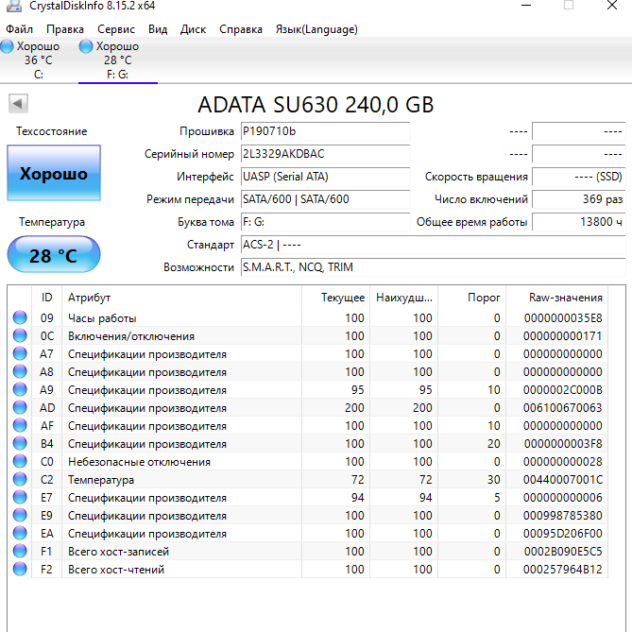Click status orb of row C2 Температура
The height and width of the screenshot is (632, 632).
click(20, 479)
